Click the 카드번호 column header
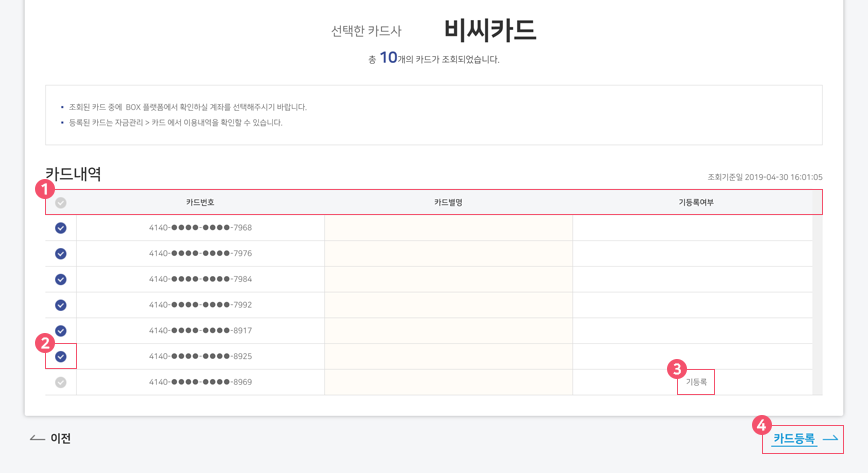 [200, 203]
